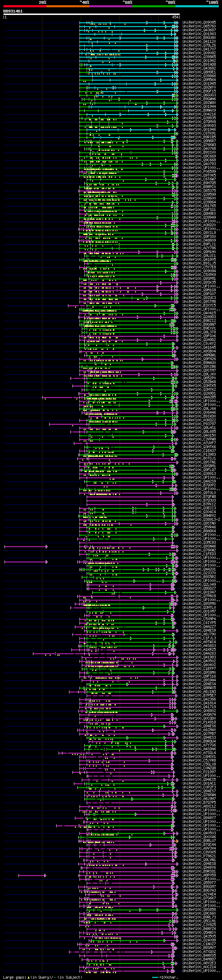
Task: Select hit label UniRef100_Q39866
Action: [x=199, y=76]
